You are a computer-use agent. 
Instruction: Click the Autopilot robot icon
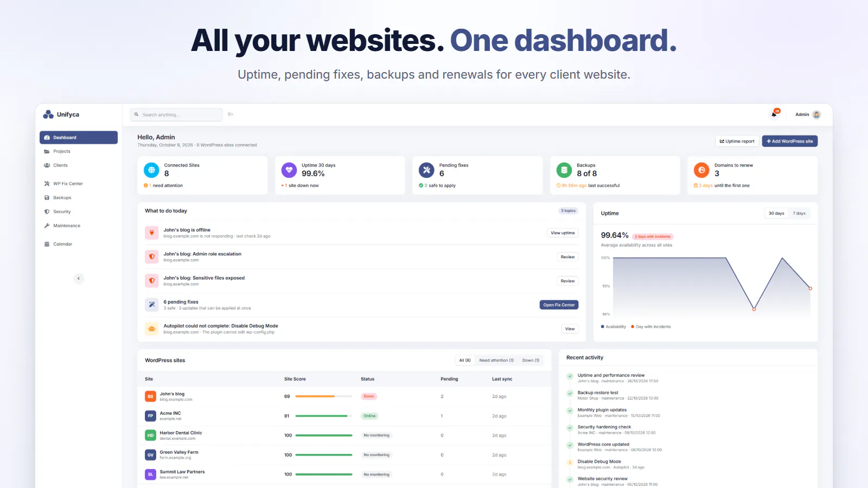coord(152,329)
